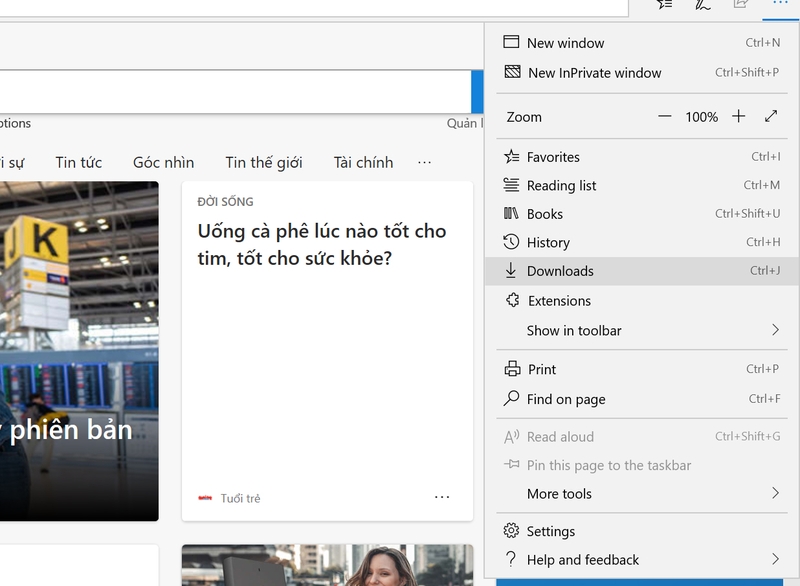Click the Settings gear icon

511,531
